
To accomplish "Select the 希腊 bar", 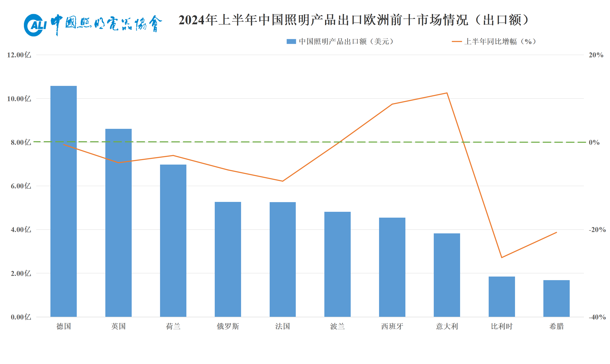I will (556, 299).
